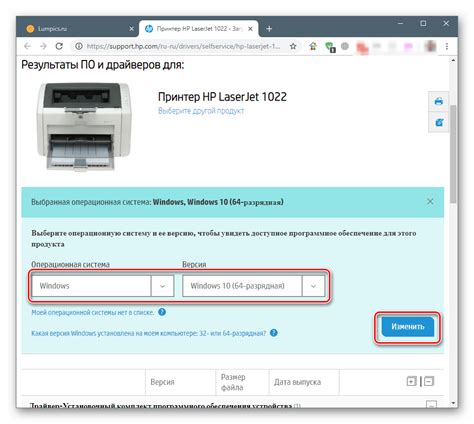Click the 'Изменить' button
Viewport: 474px width, 424px height.
[x=408, y=327]
